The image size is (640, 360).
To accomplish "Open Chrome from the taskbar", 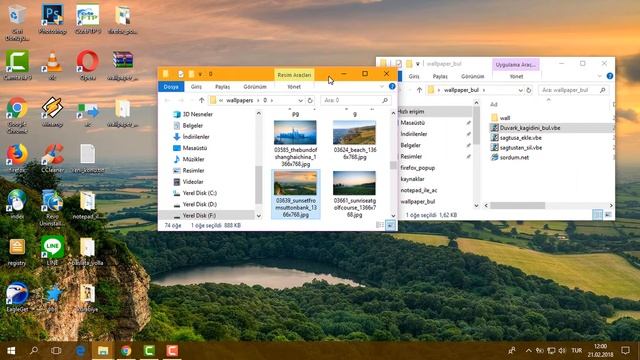I will [126, 351].
